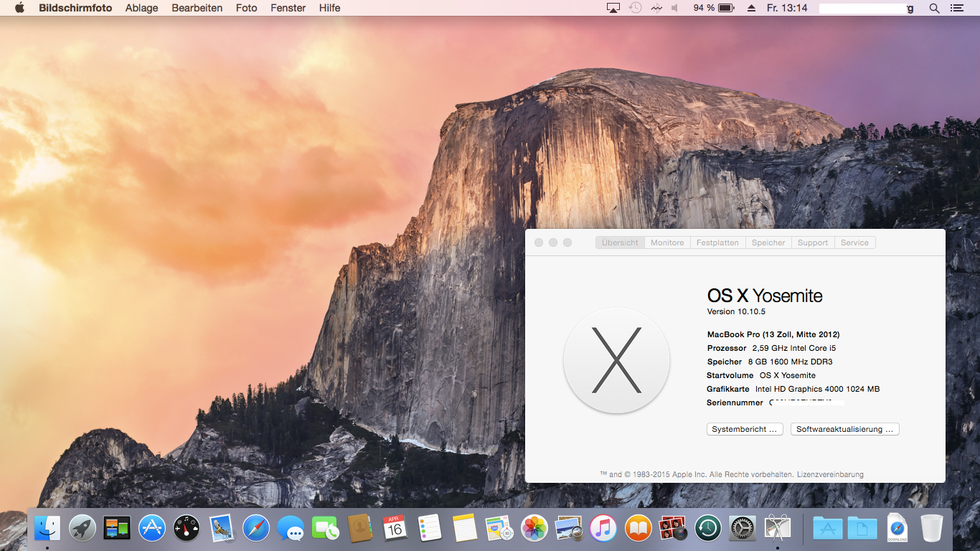Open the Trash in the Dock
Image resolution: width=980 pixels, height=551 pixels.
point(932,529)
